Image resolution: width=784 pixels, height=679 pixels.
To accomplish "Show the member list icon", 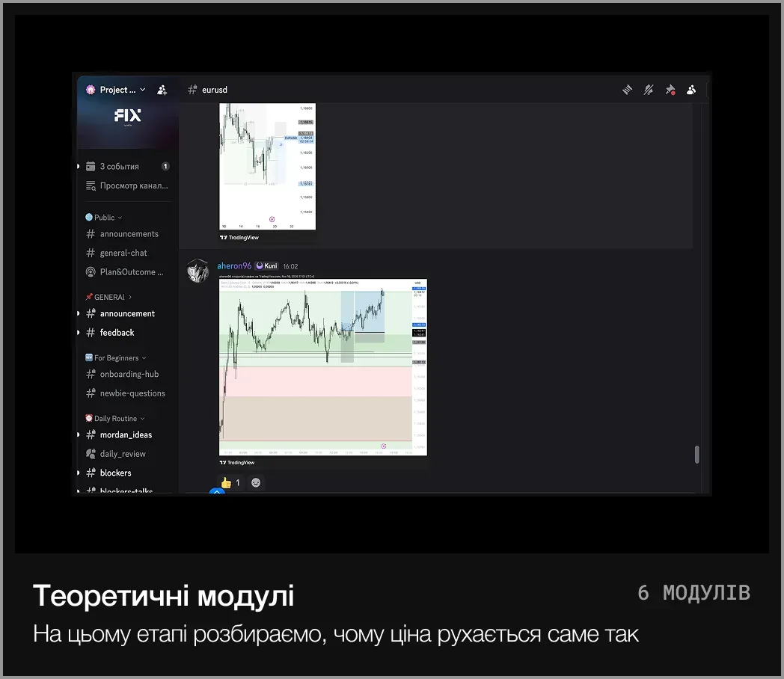I will tap(691, 90).
